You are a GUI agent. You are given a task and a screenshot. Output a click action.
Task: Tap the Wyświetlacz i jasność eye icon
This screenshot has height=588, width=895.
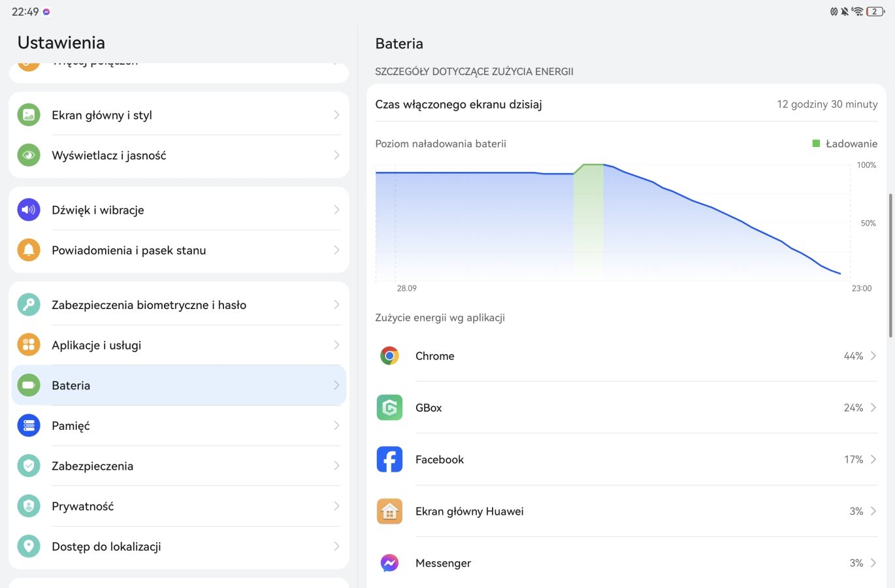pyautogui.click(x=29, y=155)
